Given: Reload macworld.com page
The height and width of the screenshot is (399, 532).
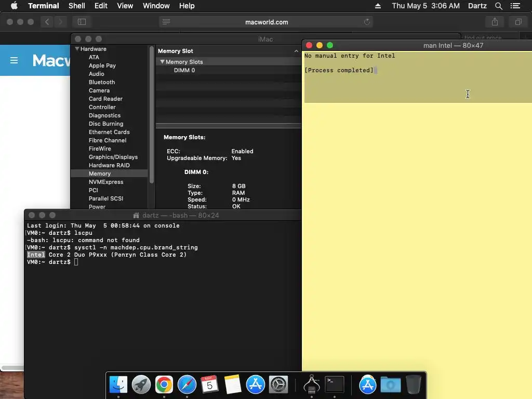Looking at the screenshot, I should click(x=367, y=22).
